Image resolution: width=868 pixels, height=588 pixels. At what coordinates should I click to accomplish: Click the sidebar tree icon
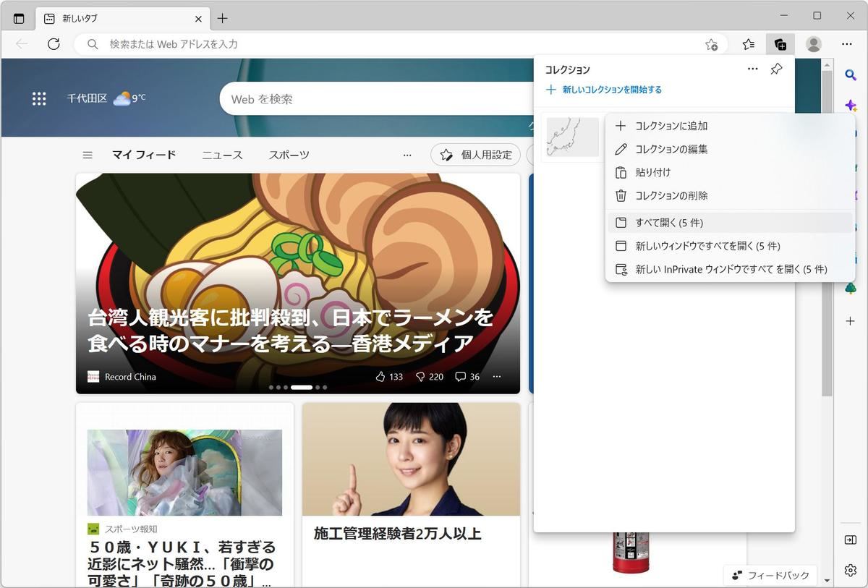851,289
